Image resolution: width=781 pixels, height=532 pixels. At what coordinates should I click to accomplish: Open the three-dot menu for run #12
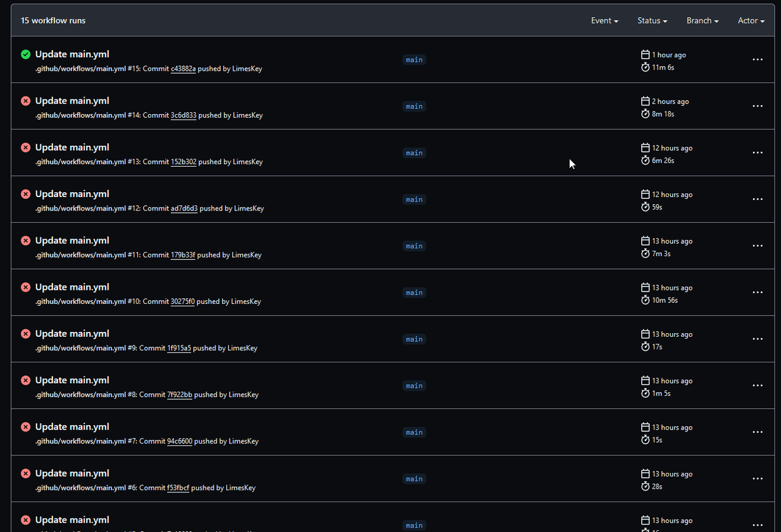[757, 199]
